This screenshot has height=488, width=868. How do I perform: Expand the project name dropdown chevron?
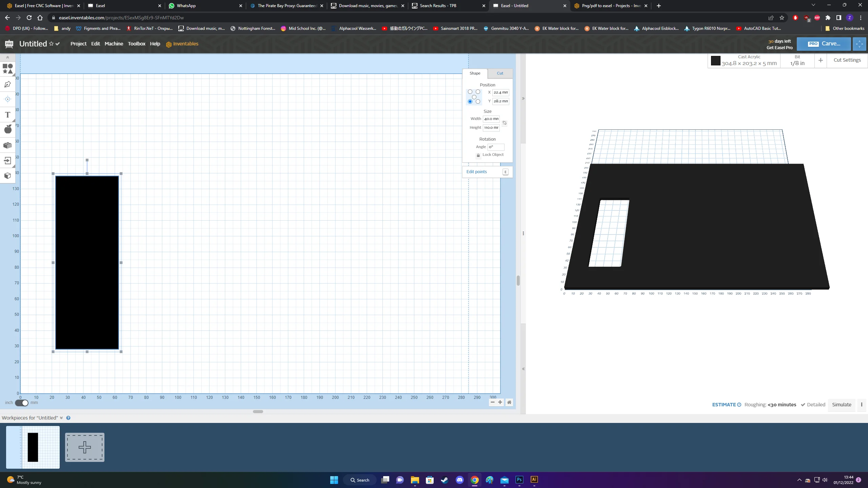[58, 44]
